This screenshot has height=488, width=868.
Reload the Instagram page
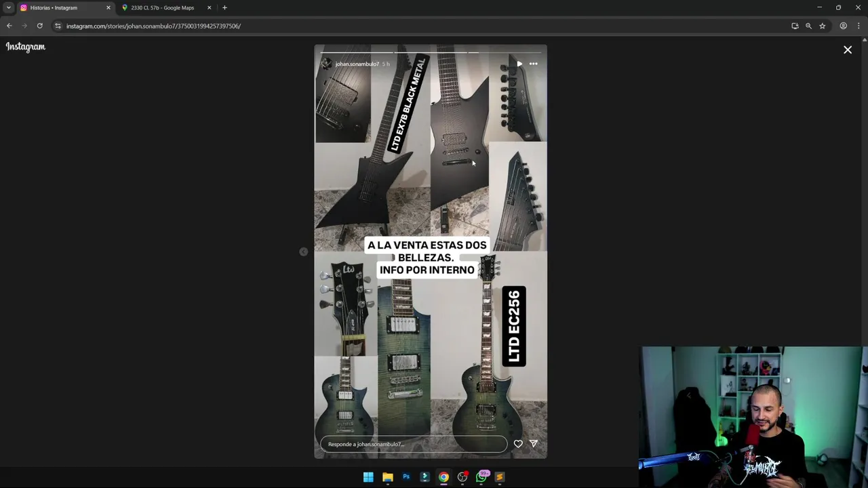click(40, 26)
